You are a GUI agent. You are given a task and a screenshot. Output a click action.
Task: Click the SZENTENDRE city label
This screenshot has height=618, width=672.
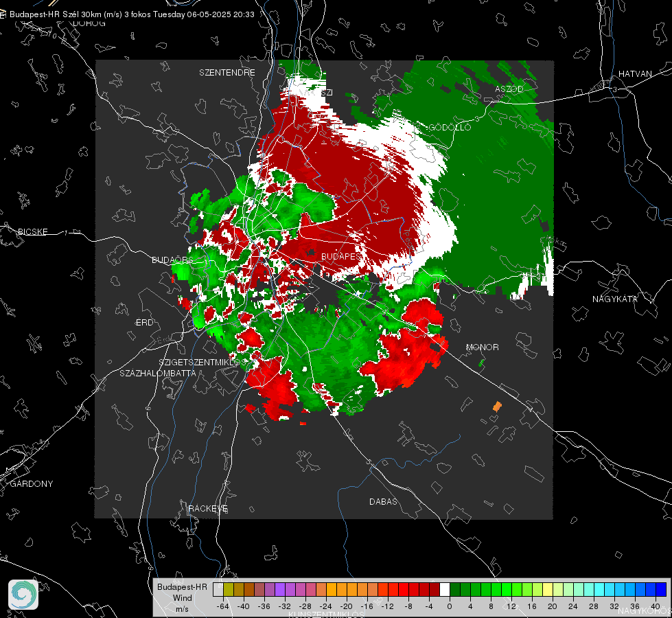click(227, 73)
